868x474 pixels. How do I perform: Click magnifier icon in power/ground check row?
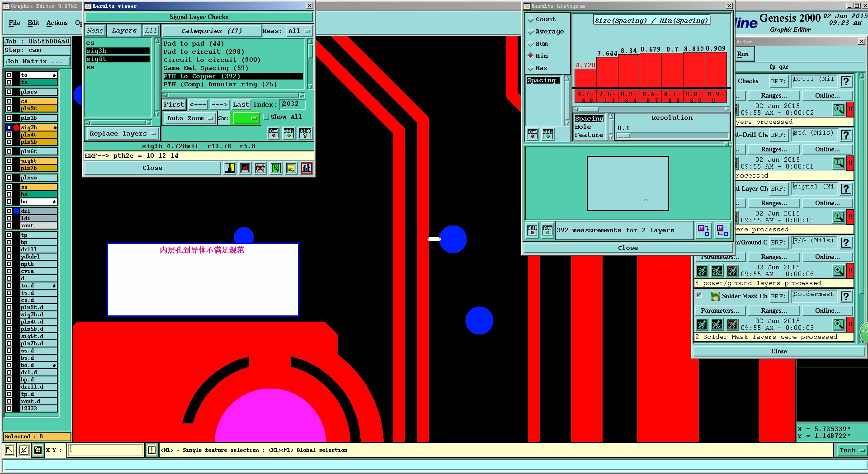tap(839, 271)
